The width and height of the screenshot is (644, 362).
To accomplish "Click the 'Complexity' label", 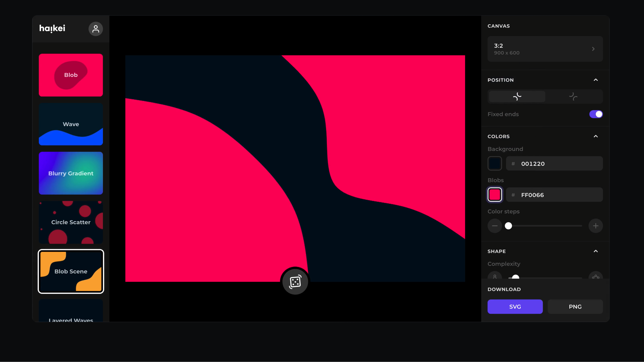I will coord(504,264).
